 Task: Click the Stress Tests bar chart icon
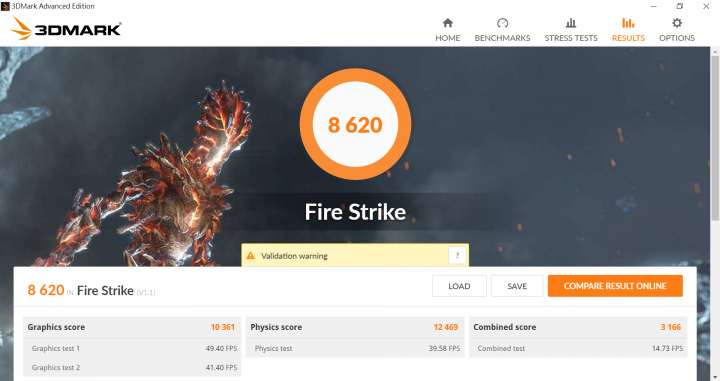click(x=571, y=22)
